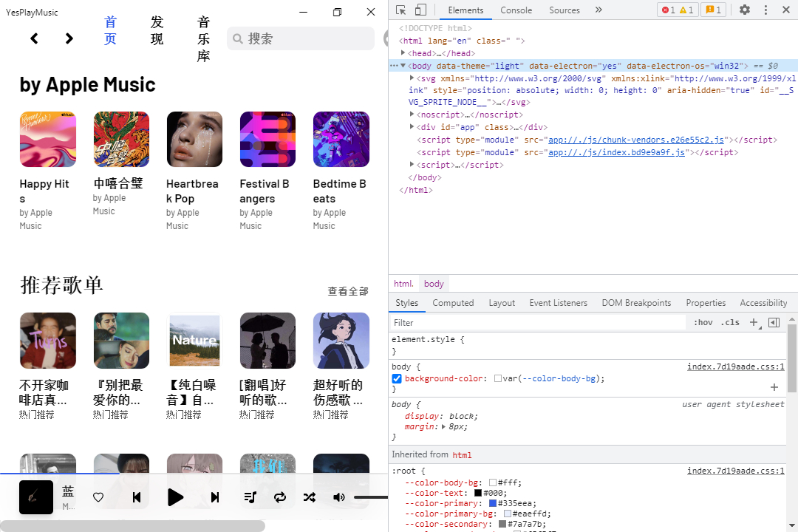The image size is (798, 532).
Task: Switch to the Sources tab
Action: click(565, 10)
